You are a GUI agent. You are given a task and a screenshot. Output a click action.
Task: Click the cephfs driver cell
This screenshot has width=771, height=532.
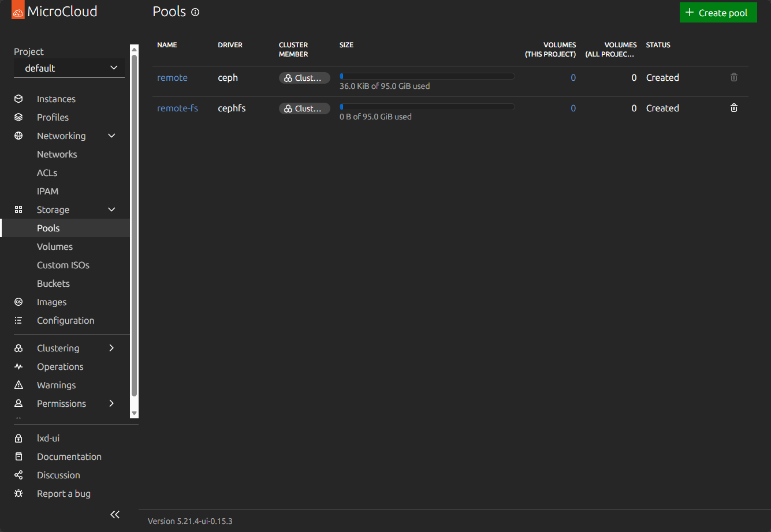pyautogui.click(x=232, y=108)
